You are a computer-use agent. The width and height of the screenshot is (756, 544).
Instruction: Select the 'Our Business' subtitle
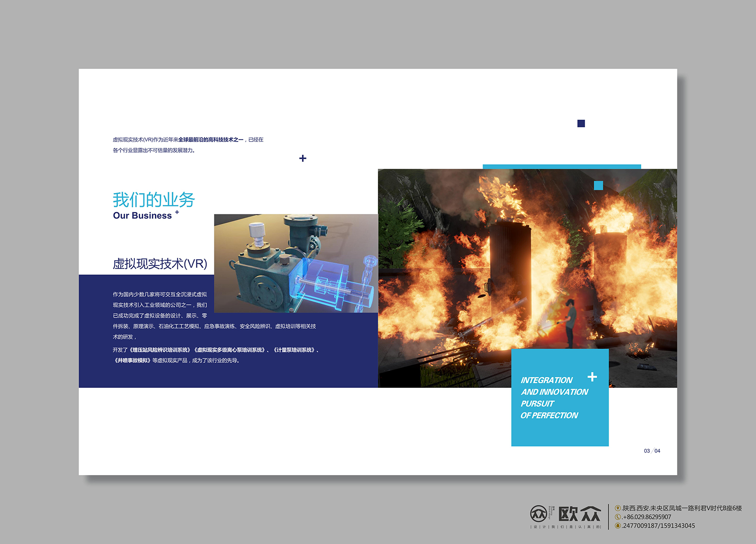[x=142, y=216]
